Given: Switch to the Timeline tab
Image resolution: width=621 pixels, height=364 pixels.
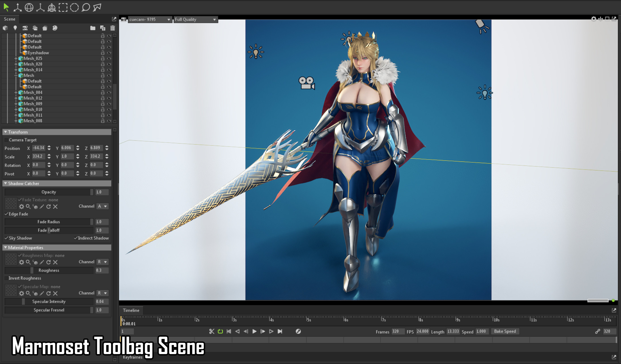Looking at the screenshot, I should (131, 310).
